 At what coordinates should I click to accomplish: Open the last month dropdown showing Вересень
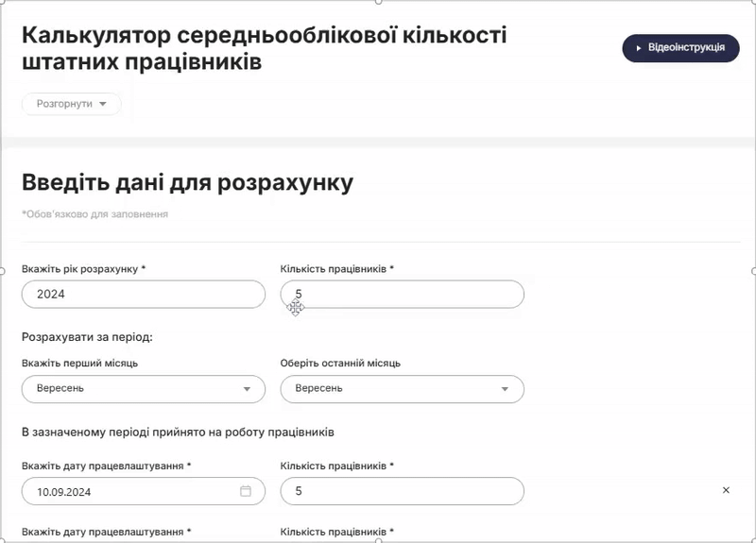click(x=392, y=389)
